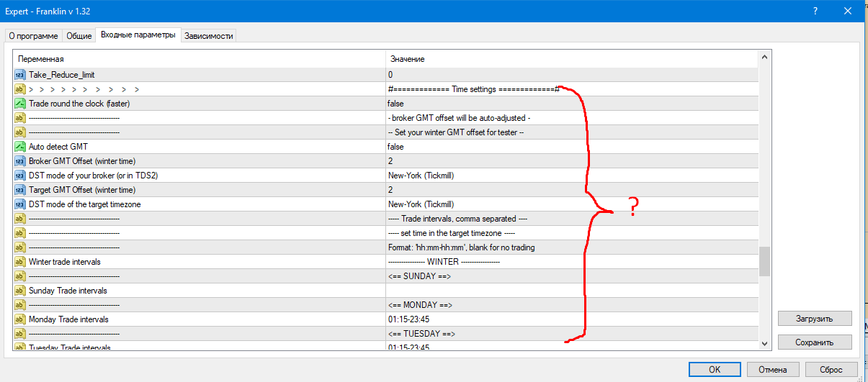Select the Format 'hh:mm-hh:mm' hint value
This screenshot has height=382, width=868.
pyautogui.click(x=461, y=247)
